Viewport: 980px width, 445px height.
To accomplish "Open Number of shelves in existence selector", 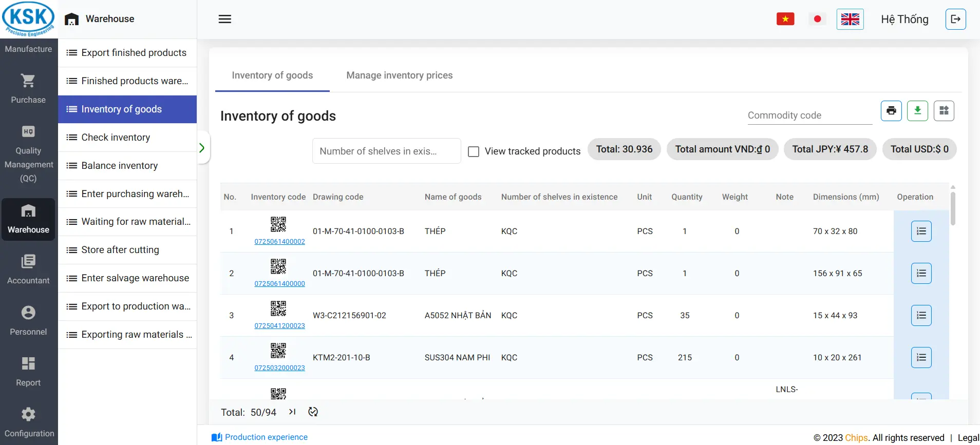I will (x=386, y=151).
